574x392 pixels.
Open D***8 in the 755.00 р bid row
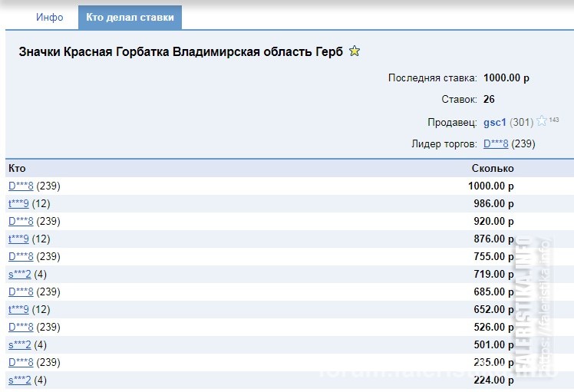pos(21,256)
